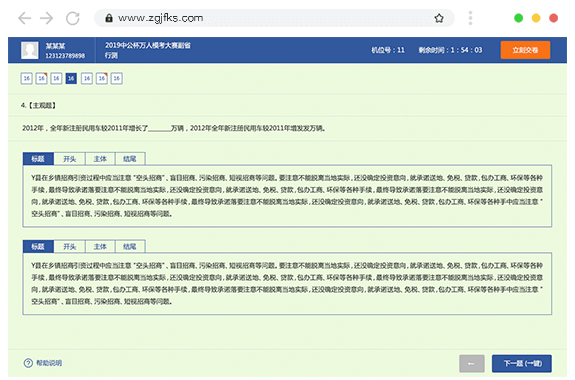Go to the next question with 下一题

click(x=522, y=363)
